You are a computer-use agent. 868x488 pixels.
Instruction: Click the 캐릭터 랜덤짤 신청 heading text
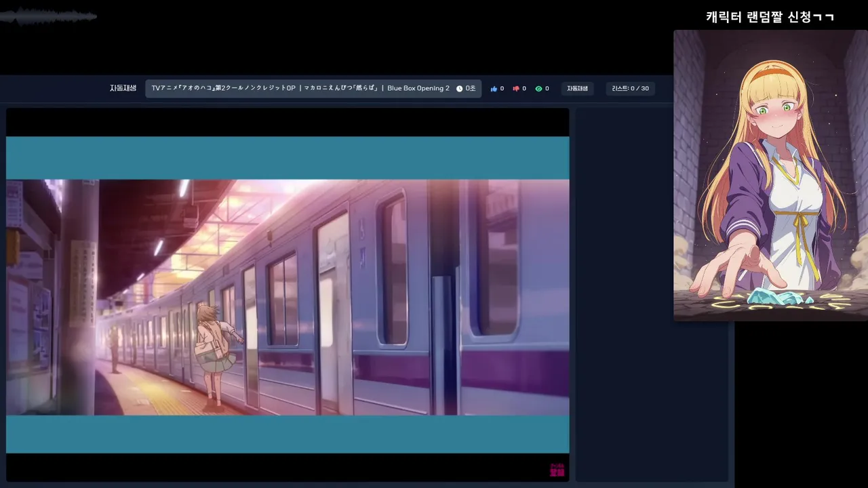click(770, 17)
